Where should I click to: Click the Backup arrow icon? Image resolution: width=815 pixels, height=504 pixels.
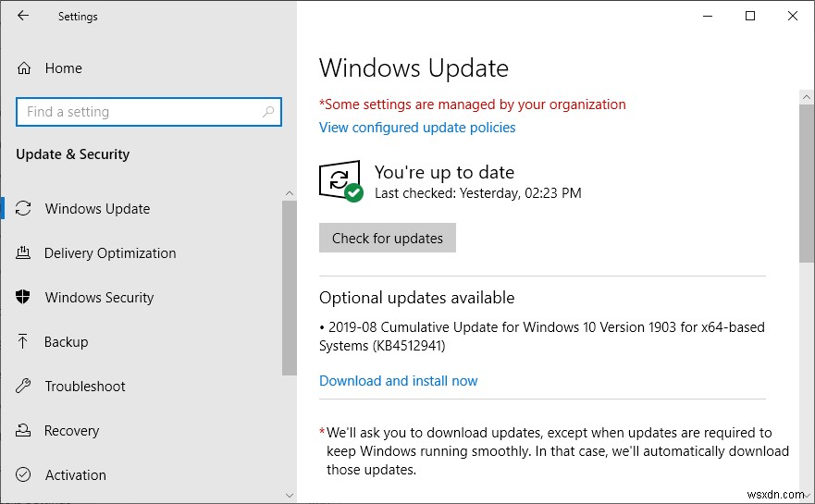pos(24,341)
